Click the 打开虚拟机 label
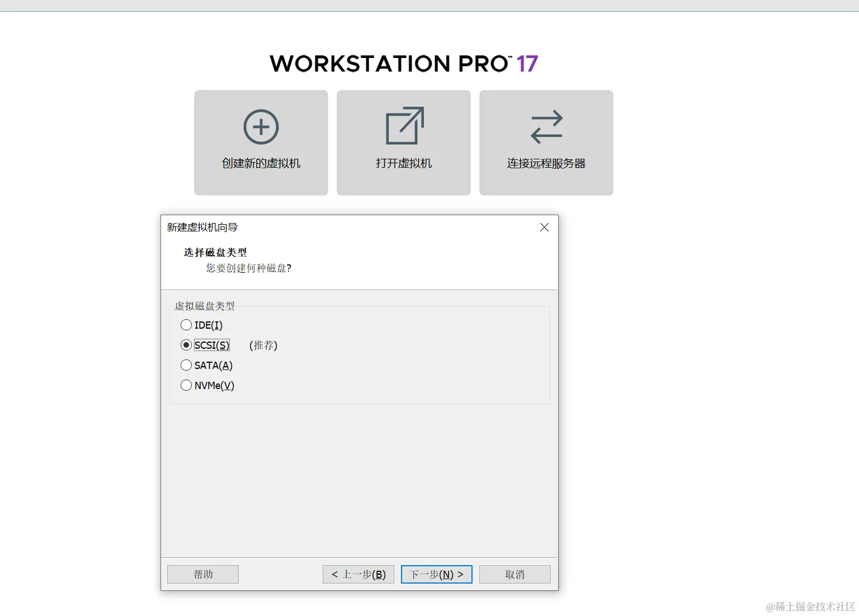Image resolution: width=859 pixels, height=616 pixels. (x=404, y=163)
